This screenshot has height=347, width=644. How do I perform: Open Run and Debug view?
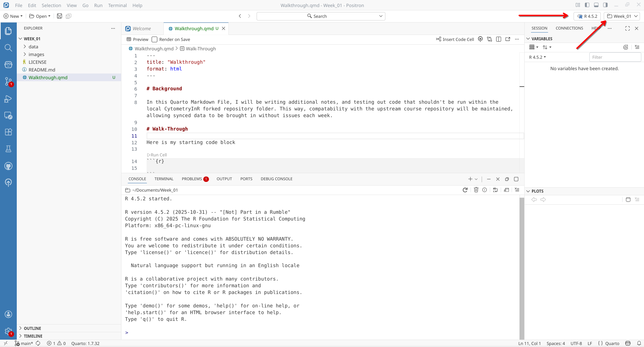[8, 99]
